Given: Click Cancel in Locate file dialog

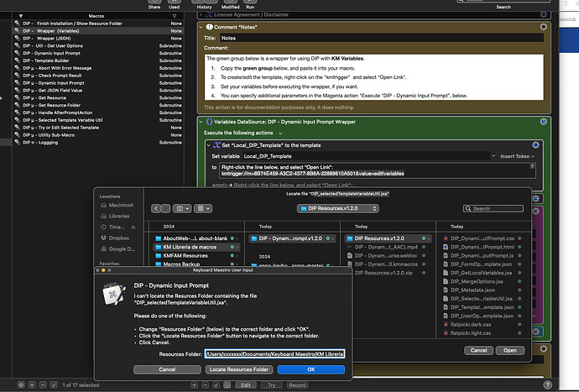Looking at the screenshot, I should (x=478, y=350).
